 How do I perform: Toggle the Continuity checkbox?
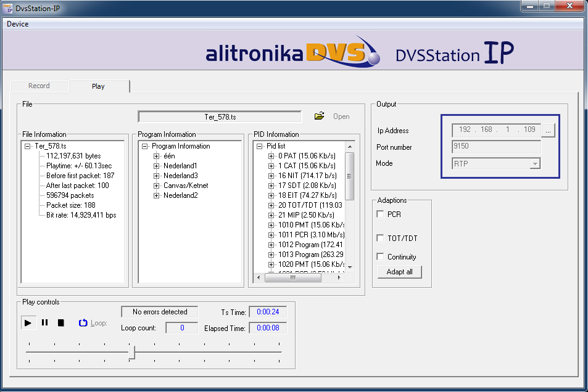pos(381,256)
